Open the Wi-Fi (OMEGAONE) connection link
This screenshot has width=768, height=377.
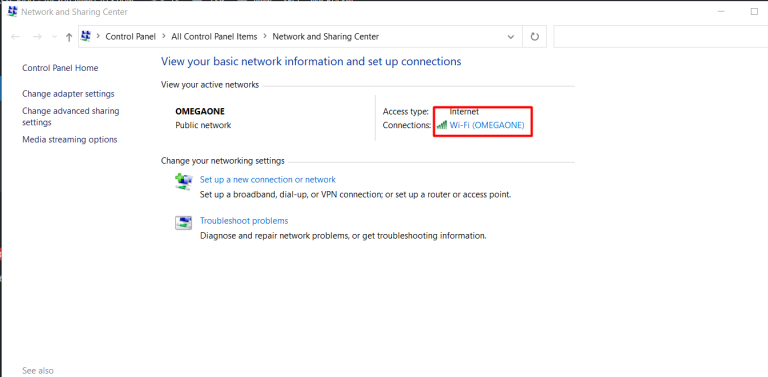click(x=487, y=125)
